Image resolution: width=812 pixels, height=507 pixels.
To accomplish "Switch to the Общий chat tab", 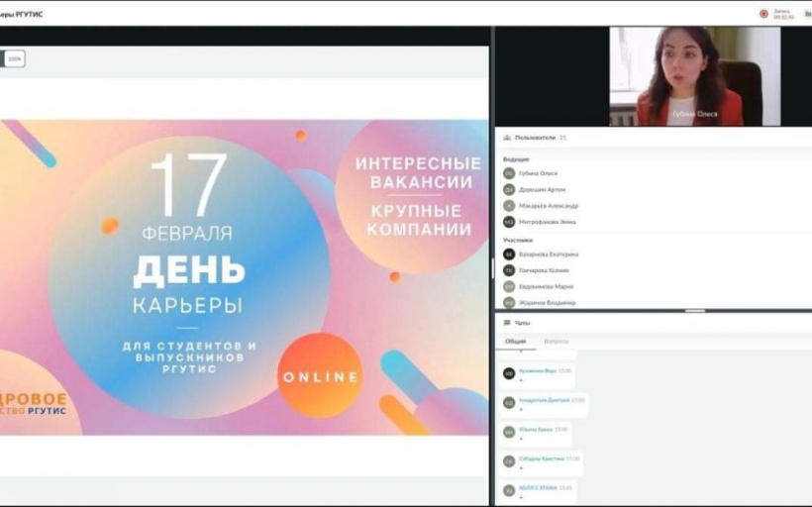I will [515, 342].
